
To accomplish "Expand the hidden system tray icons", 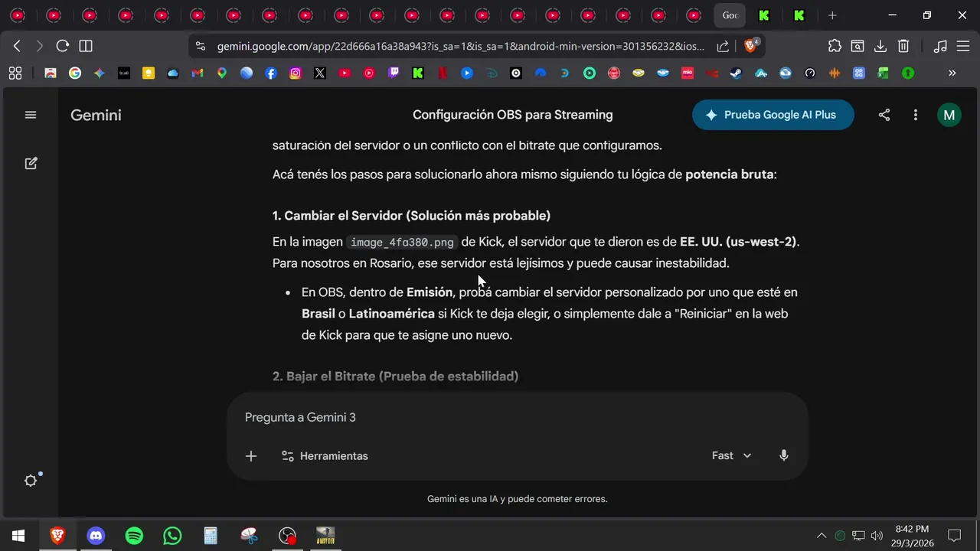I will pos(822,536).
